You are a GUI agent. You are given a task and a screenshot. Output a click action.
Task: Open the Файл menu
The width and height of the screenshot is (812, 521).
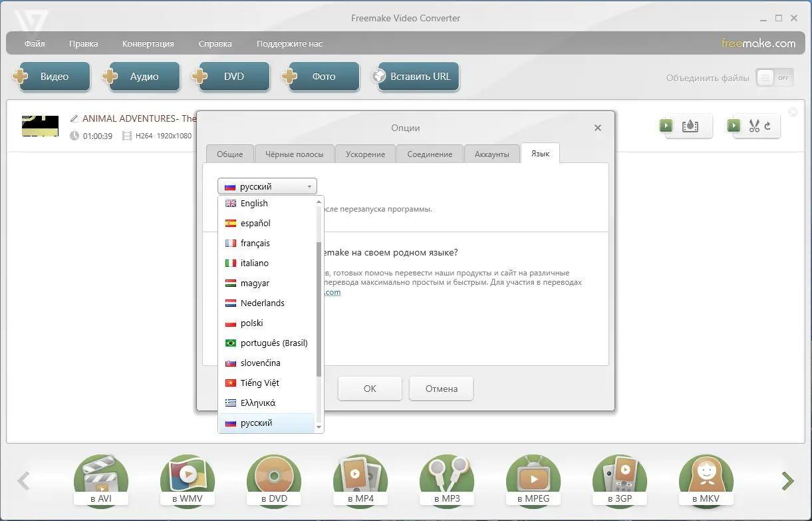[x=35, y=44]
